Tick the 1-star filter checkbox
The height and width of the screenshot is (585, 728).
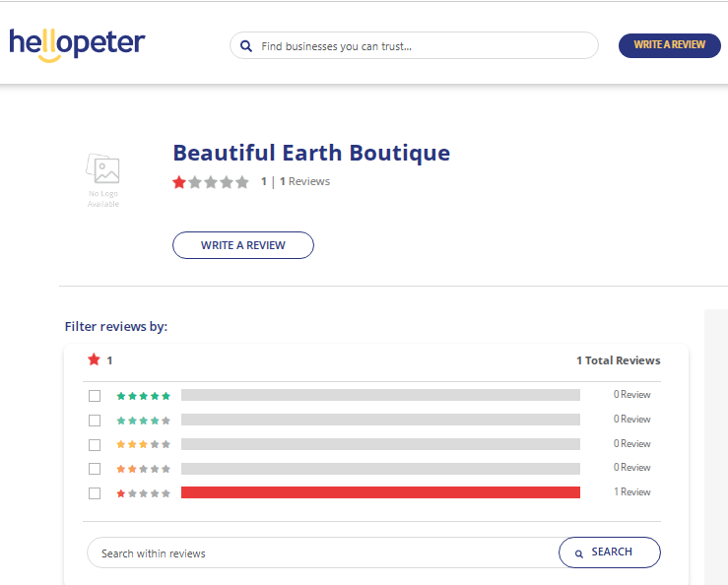pyautogui.click(x=95, y=493)
